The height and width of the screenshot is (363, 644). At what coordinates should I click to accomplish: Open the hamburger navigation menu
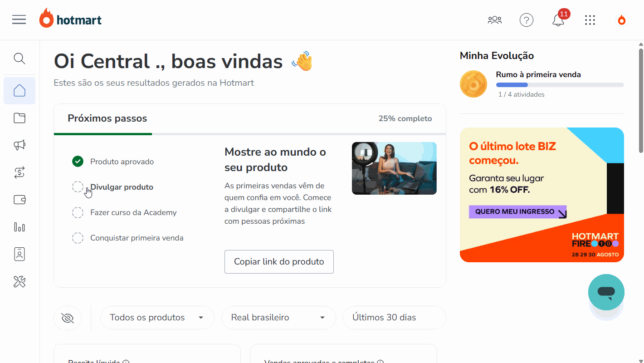[19, 20]
